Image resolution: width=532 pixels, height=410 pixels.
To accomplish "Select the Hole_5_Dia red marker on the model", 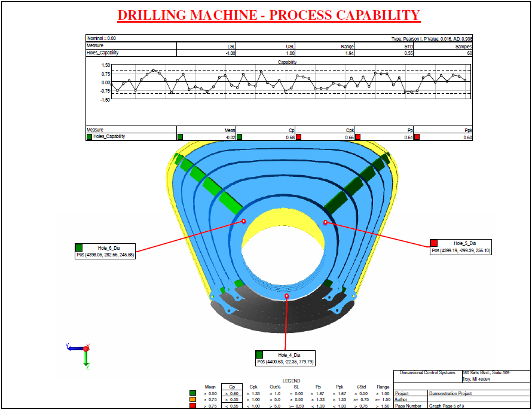I will [326, 222].
